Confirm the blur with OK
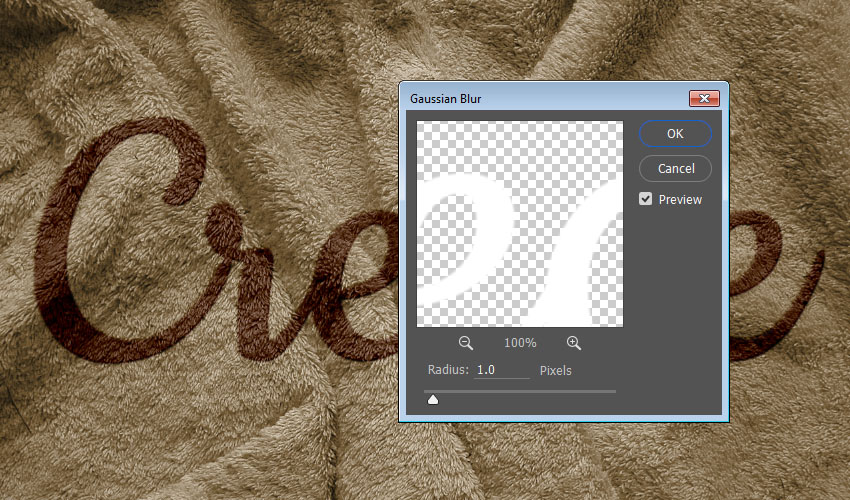Screen dimensions: 850x500 click(675, 133)
